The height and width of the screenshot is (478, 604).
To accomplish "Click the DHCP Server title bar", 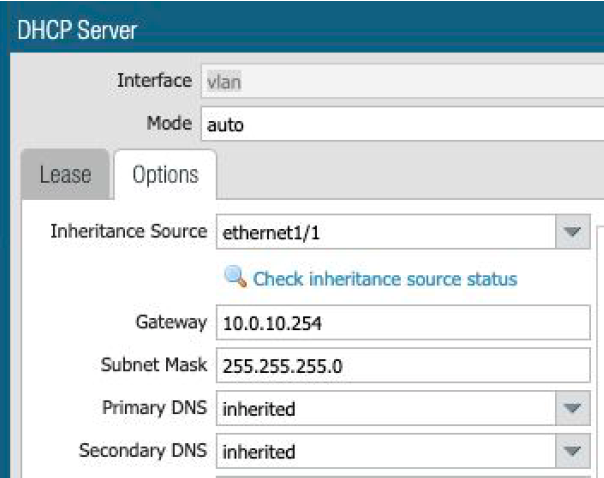I will pos(300,29).
